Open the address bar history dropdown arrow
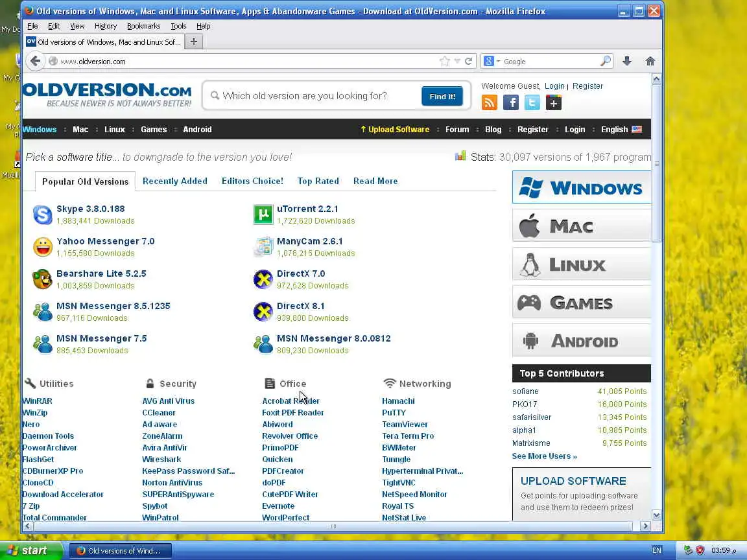Screen dimensions: 747x560 coord(457,61)
